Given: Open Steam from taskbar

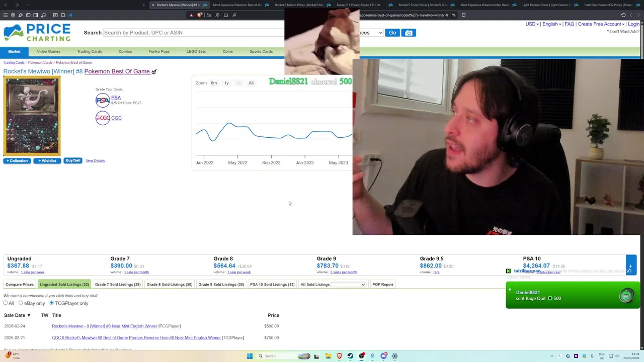Looking at the screenshot, I should tap(351, 356).
